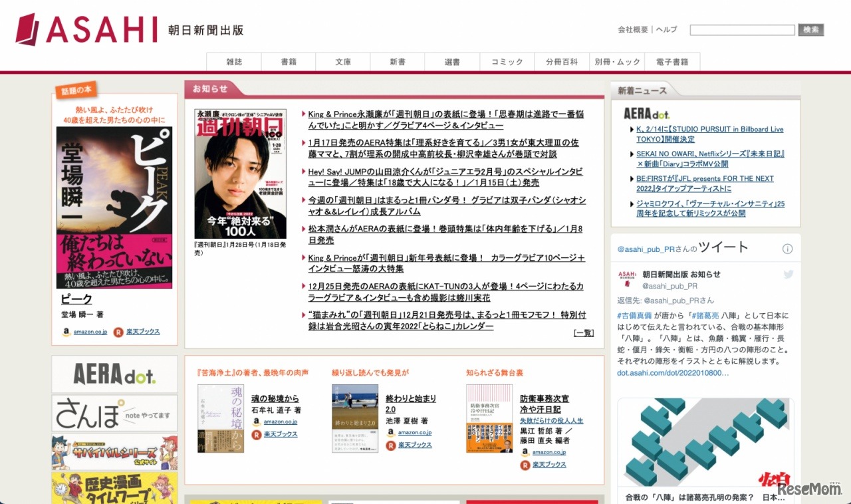Viewport: 851px width, 504px height.
Task: Open the 1月17日発売のAERA特集 news item
Action: [443, 148]
